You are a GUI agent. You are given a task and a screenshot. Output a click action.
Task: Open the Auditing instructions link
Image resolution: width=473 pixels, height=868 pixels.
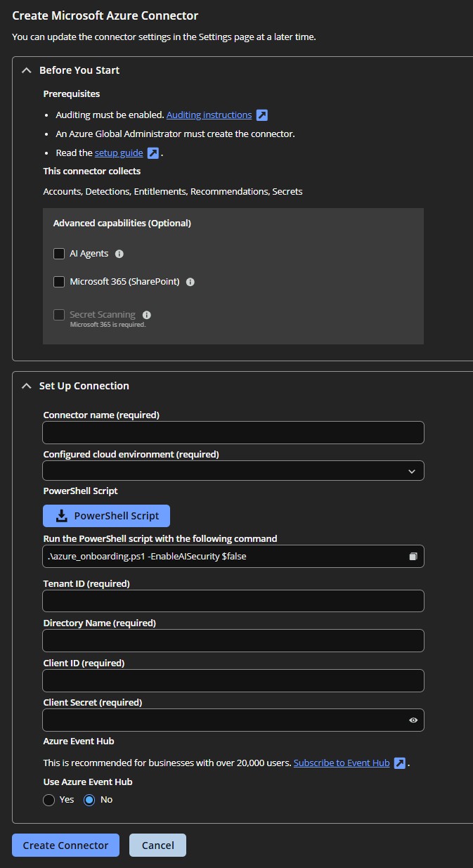tap(209, 115)
